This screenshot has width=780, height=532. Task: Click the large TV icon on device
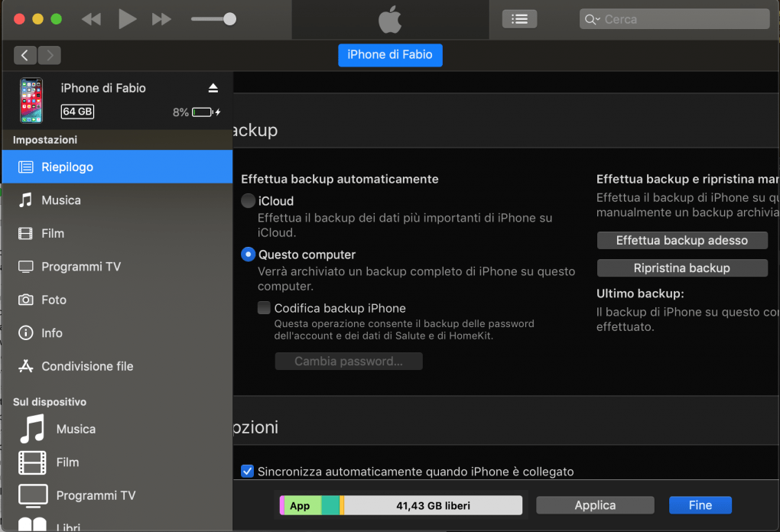pos(33,496)
